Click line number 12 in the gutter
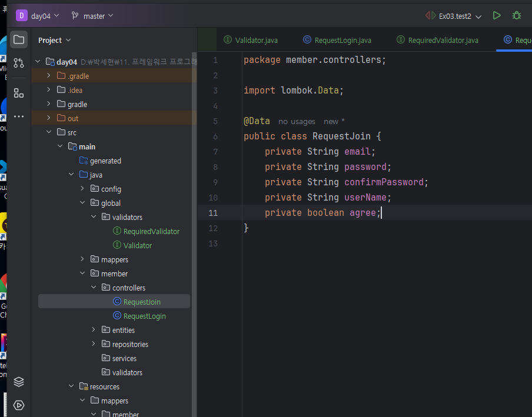The image size is (532, 417). click(x=213, y=228)
